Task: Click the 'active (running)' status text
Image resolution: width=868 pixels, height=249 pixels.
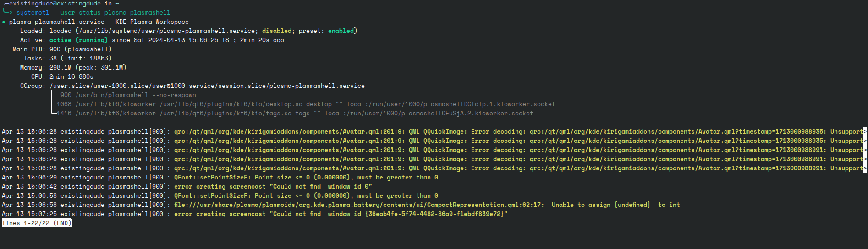Action: coord(78,40)
